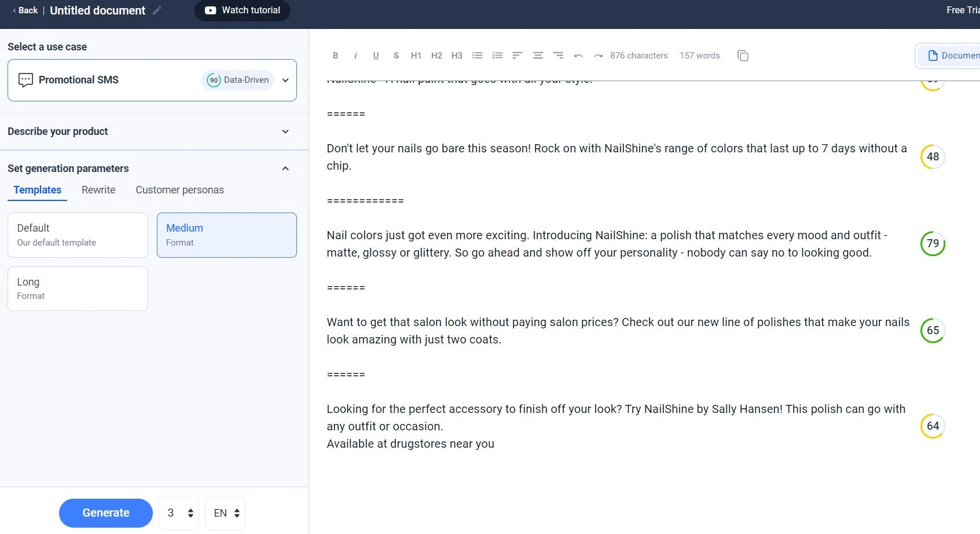
Task: Click the 876 characters counter
Action: [639, 56]
